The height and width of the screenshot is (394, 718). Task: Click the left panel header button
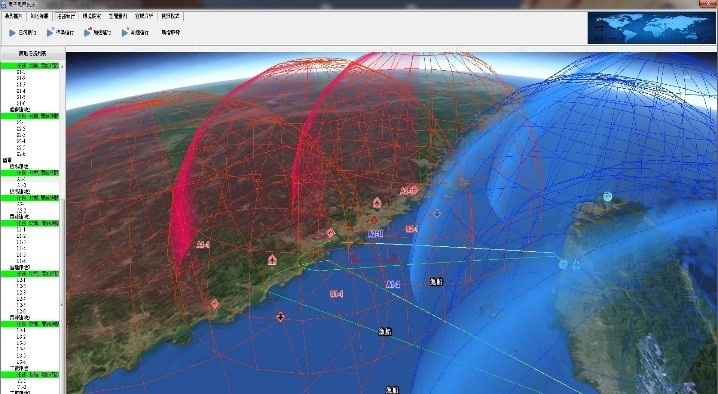(x=32, y=54)
